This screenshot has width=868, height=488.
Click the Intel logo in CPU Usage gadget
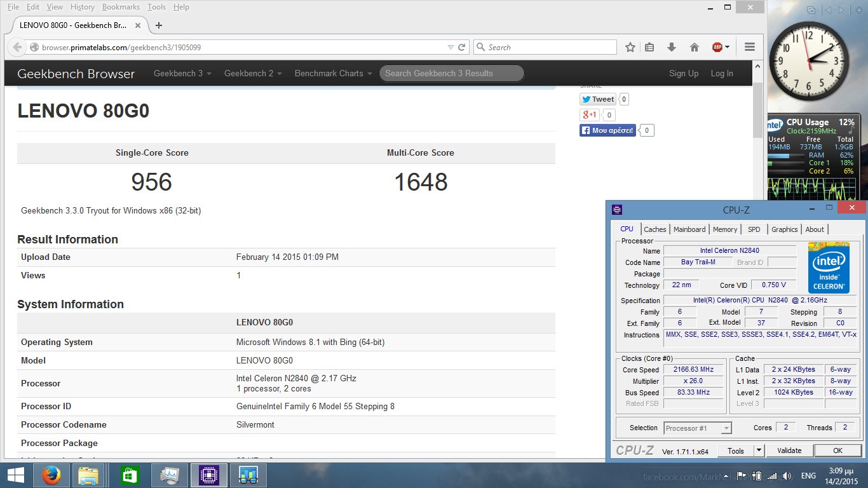[x=775, y=125]
